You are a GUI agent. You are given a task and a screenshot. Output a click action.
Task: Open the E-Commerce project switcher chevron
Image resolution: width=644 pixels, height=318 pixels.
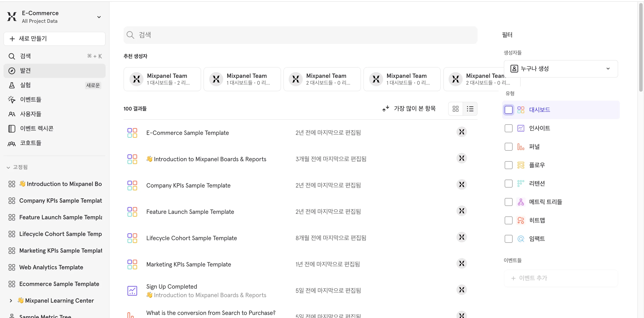pyautogui.click(x=99, y=17)
